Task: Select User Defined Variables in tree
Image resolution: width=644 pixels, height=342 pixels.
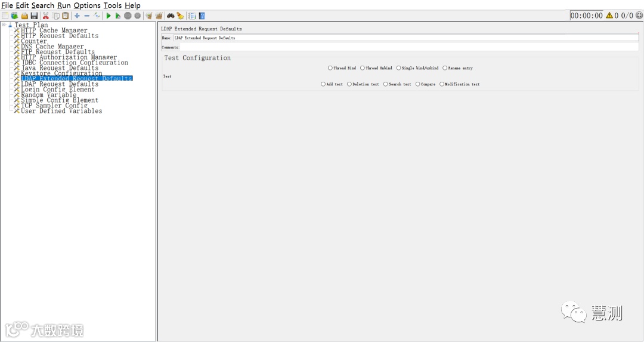Action: [x=61, y=110]
